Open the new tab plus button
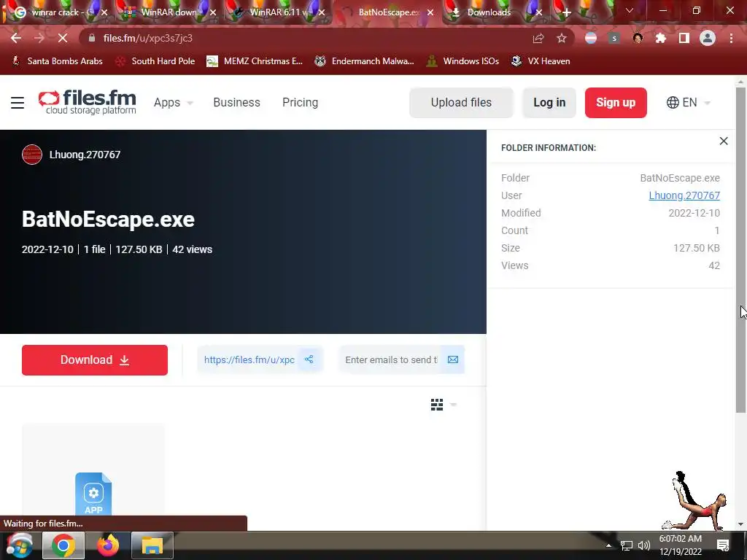 [x=566, y=12]
